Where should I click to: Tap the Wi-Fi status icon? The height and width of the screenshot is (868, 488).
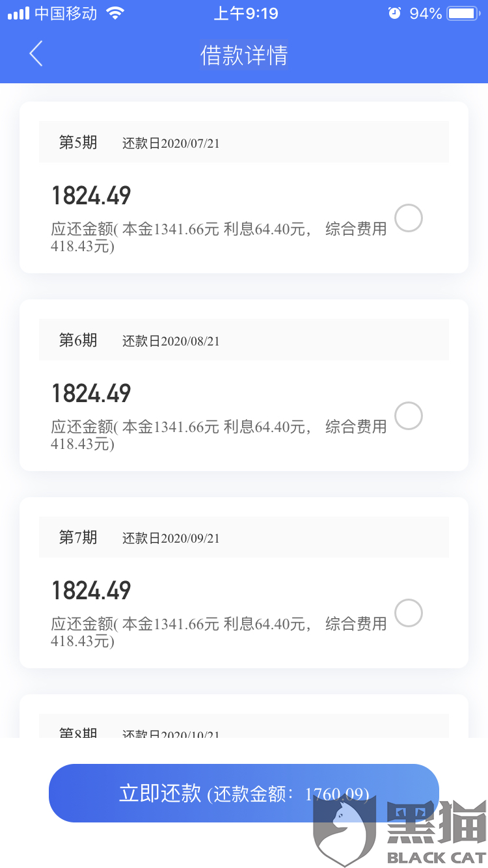(115, 13)
